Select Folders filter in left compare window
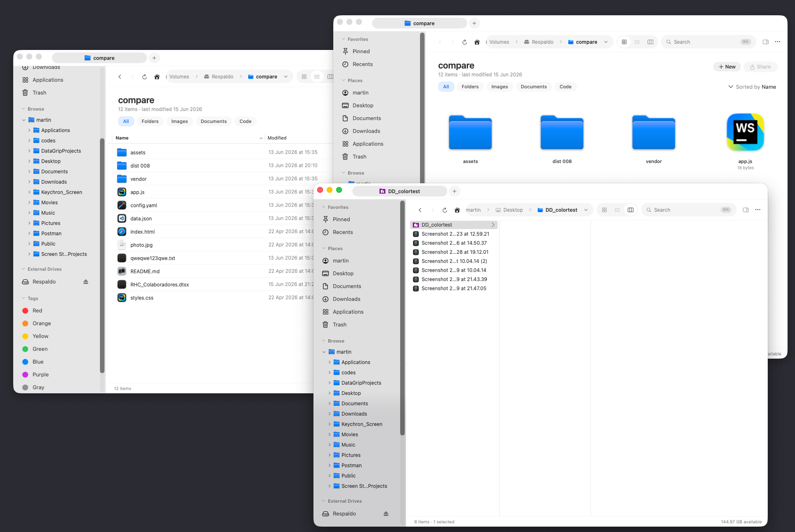Viewport: 795px width, 532px height. (x=150, y=121)
